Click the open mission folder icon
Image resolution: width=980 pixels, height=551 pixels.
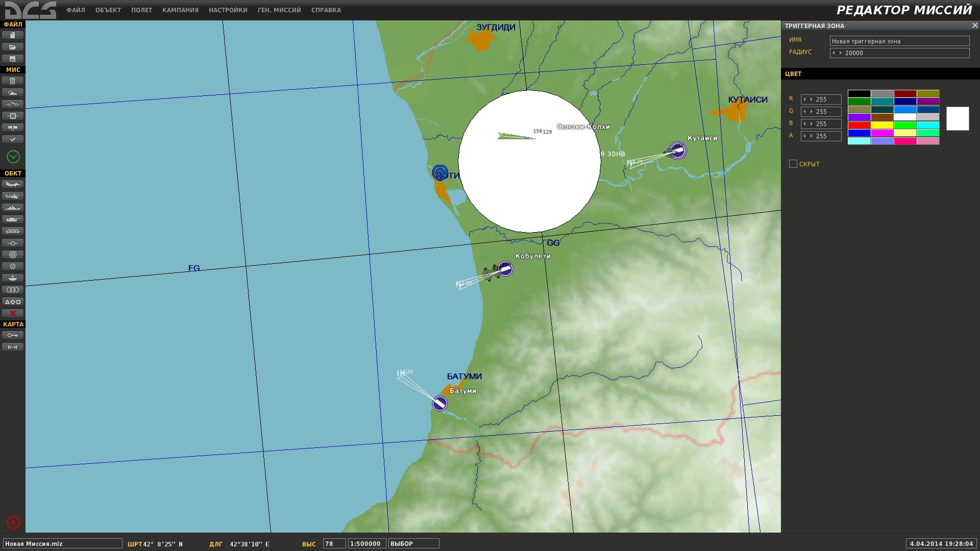[13, 47]
